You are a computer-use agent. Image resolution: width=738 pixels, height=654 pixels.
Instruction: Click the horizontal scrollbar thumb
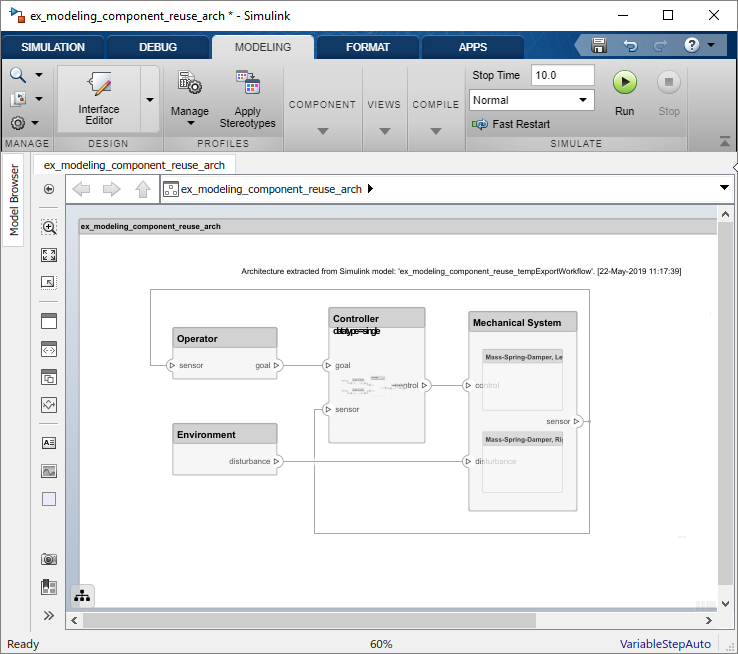(x=309, y=621)
